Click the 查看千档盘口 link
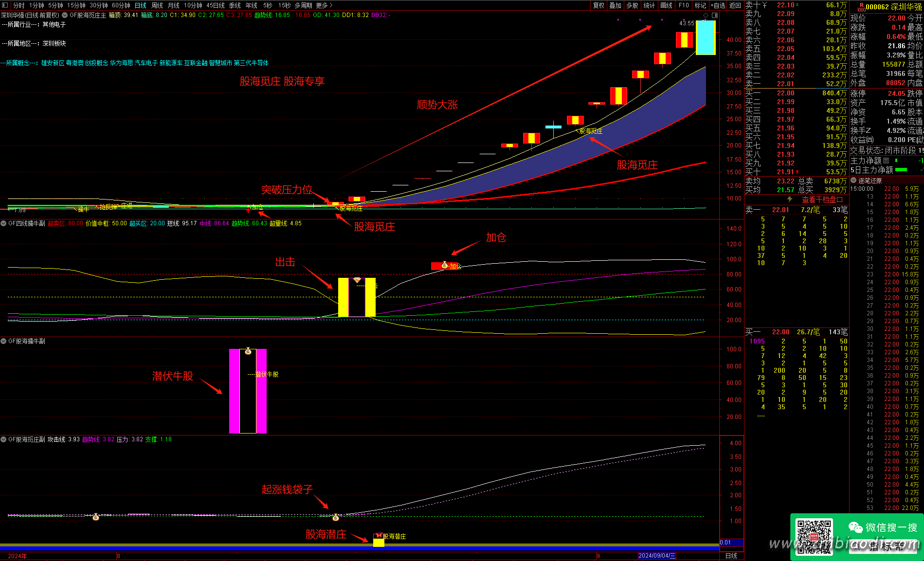Image resolution: width=924 pixels, height=561 pixels. [x=822, y=199]
